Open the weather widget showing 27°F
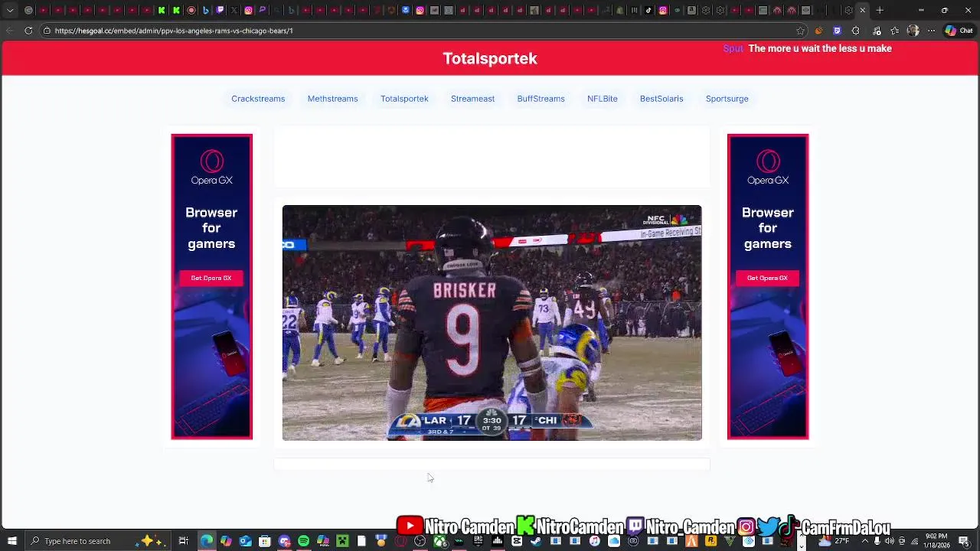 point(835,541)
